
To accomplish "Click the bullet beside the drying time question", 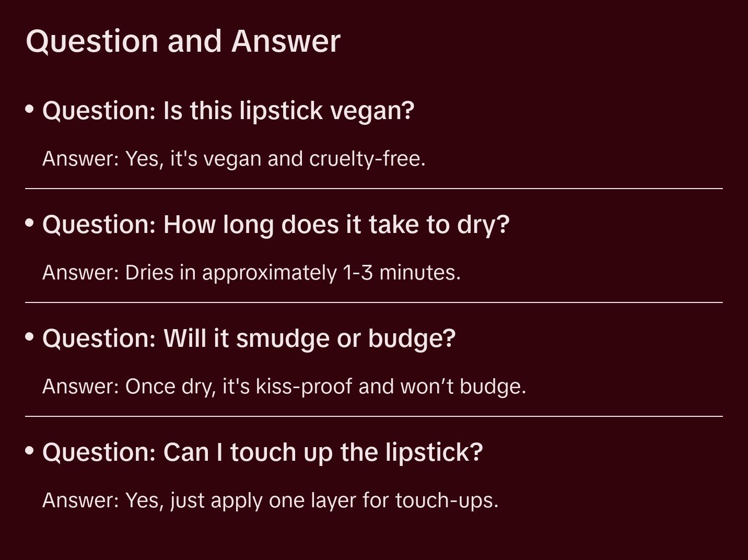I will 30,223.
